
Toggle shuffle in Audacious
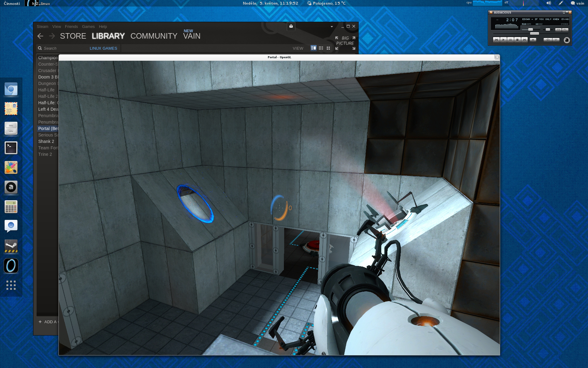(548, 40)
